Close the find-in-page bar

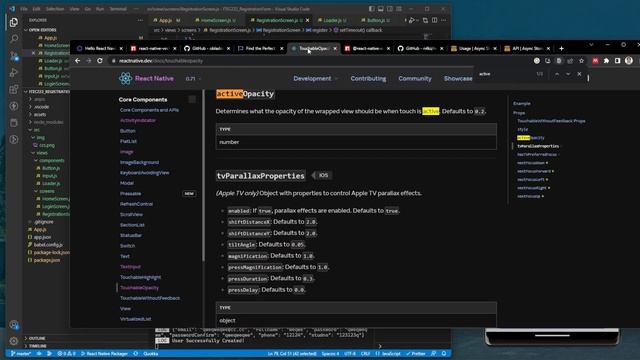tap(579, 74)
